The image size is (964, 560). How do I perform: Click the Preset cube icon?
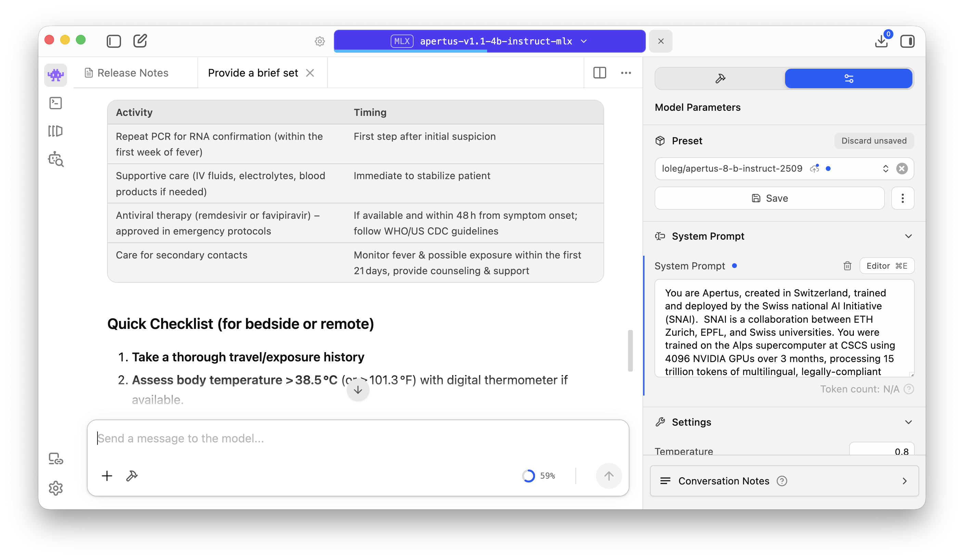click(660, 141)
